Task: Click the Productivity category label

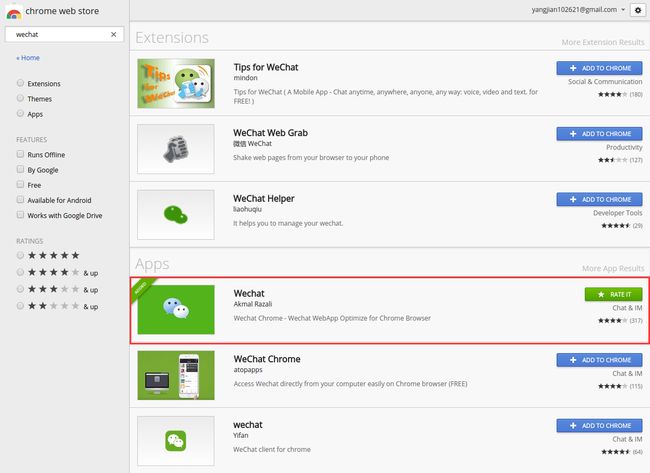Action: click(x=624, y=147)
